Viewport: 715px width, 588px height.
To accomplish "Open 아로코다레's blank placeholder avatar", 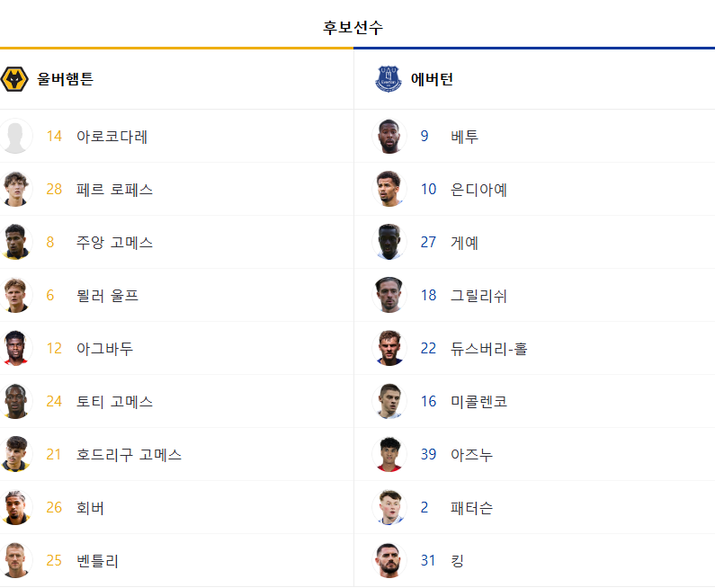I will coord(15,136).
